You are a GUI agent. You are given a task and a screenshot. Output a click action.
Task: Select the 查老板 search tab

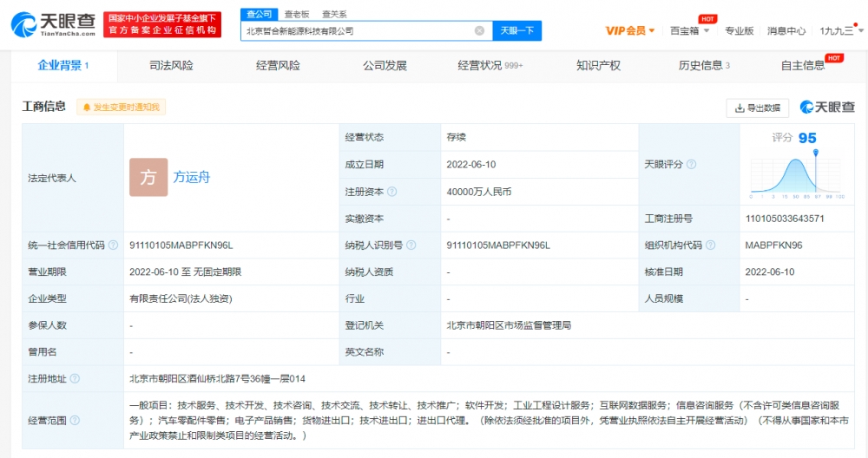pos(297,15)
